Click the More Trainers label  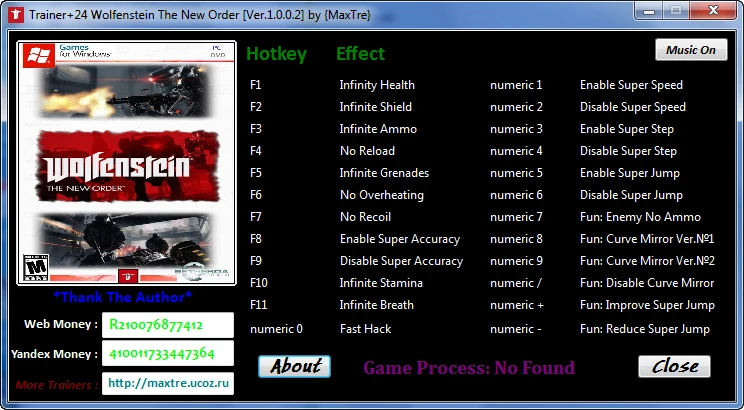click(x=56, y=385)
